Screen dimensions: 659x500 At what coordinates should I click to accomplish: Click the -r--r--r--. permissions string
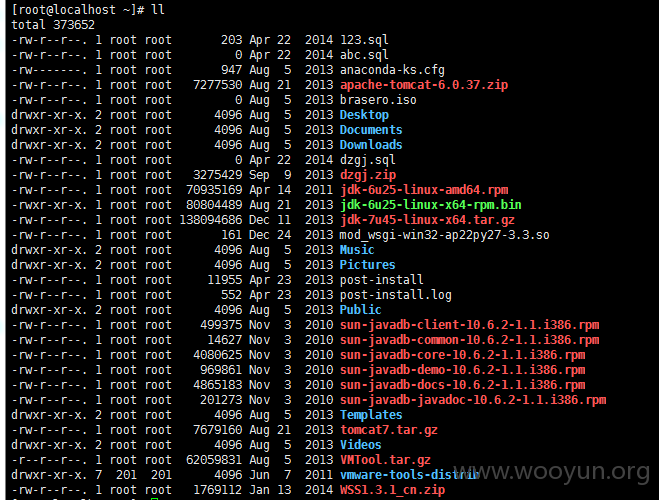(x=49, y=461)
